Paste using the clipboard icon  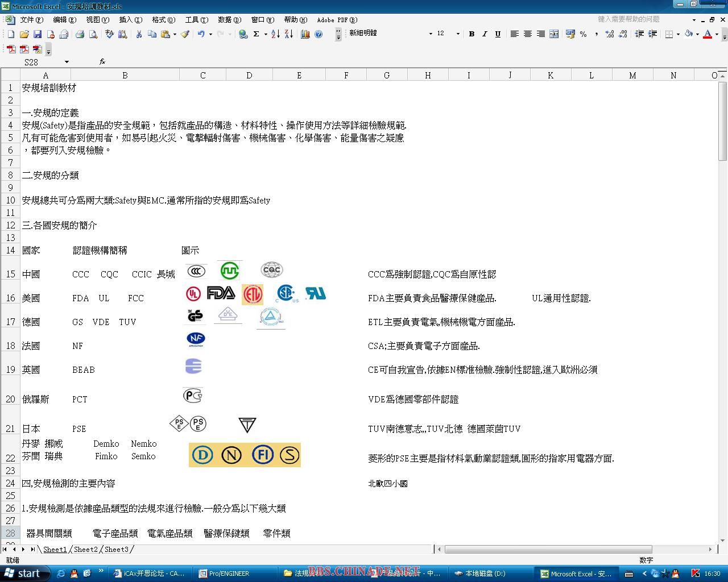pos(165,34)
